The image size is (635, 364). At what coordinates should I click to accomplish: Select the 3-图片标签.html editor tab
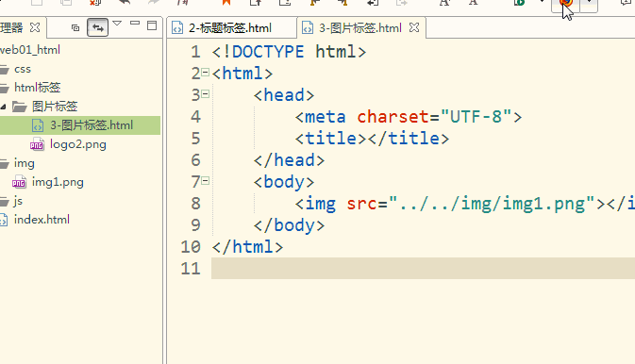(x=359, y=28)
